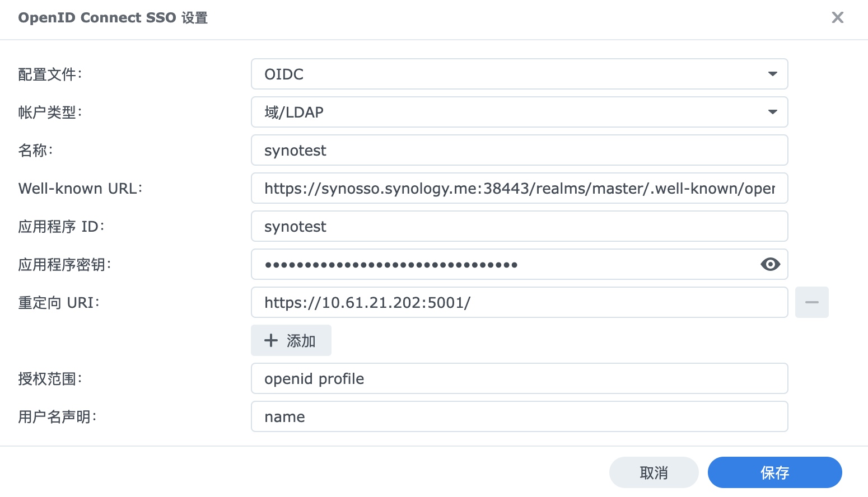Save the SSO settings with 保存
Image resolution: width=868 pixels, height=497 pixels.
tap(775, 472)
